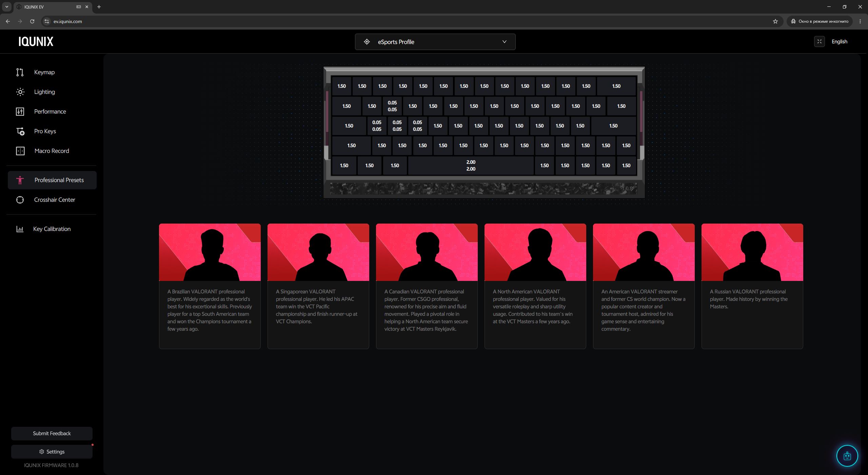Open a new browser tab
Viewport: 868px width, 475px height.
point(99,7)
